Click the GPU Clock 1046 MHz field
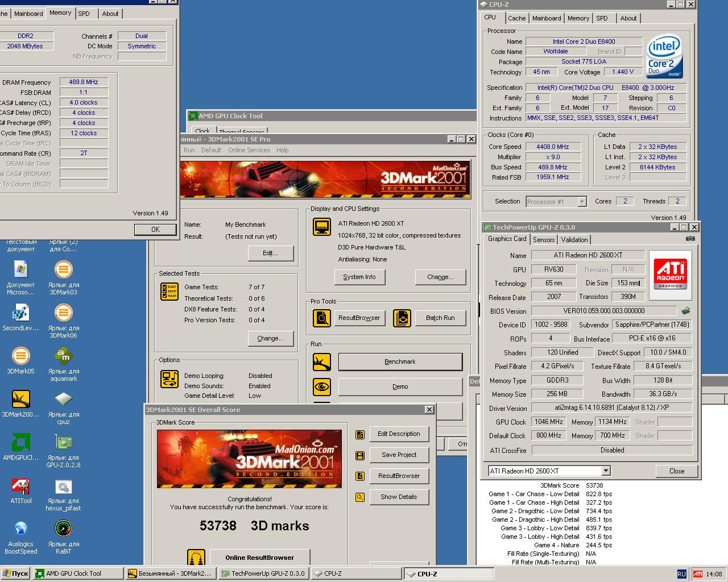 [x=549, y=422]
